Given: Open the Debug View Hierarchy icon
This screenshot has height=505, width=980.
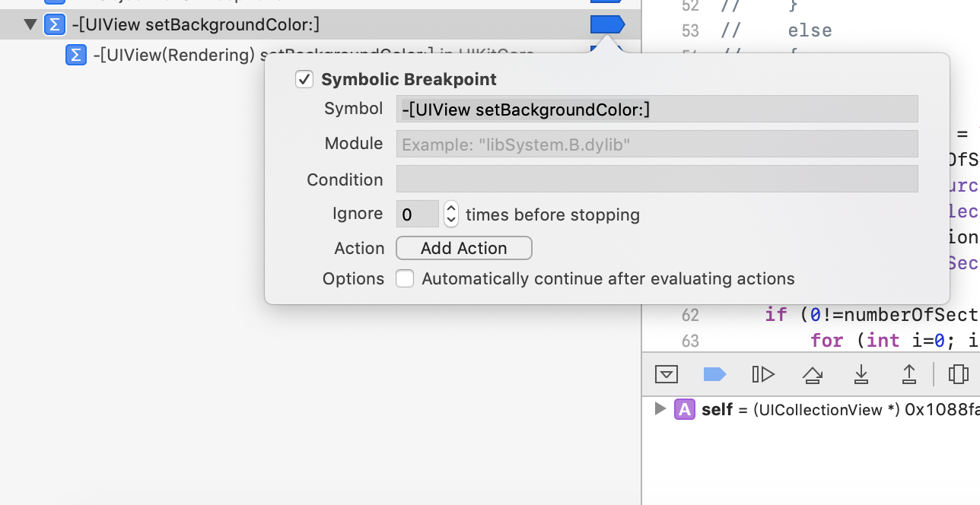Looking at the screenshot, I should [958, 374].
